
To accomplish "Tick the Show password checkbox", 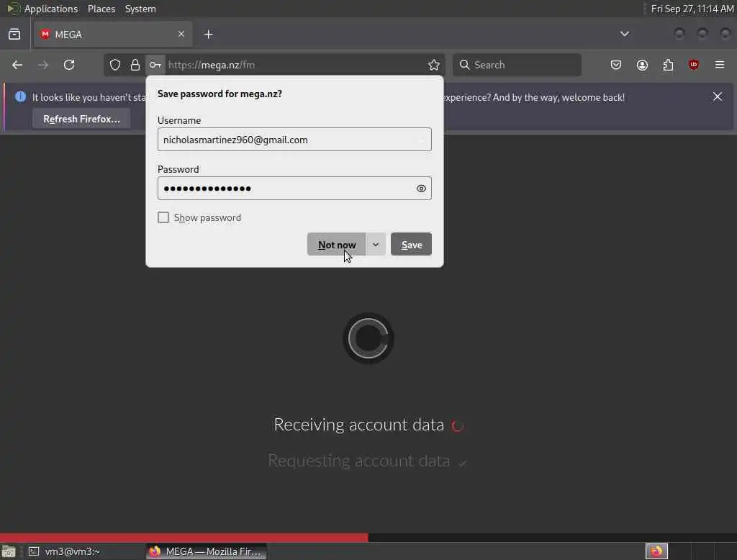I will coord(163,217).
